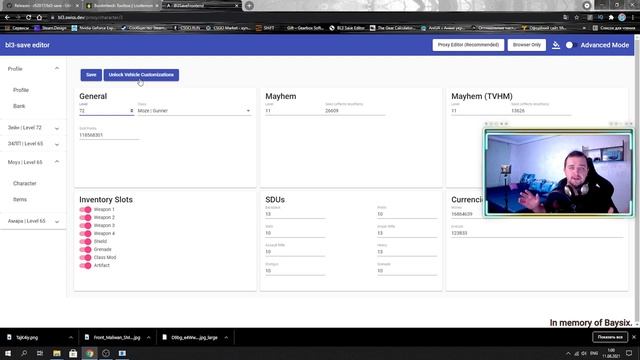
Task: Toggle Shield inventory slot
Action: pyautogui.click(x=85, y=241)
